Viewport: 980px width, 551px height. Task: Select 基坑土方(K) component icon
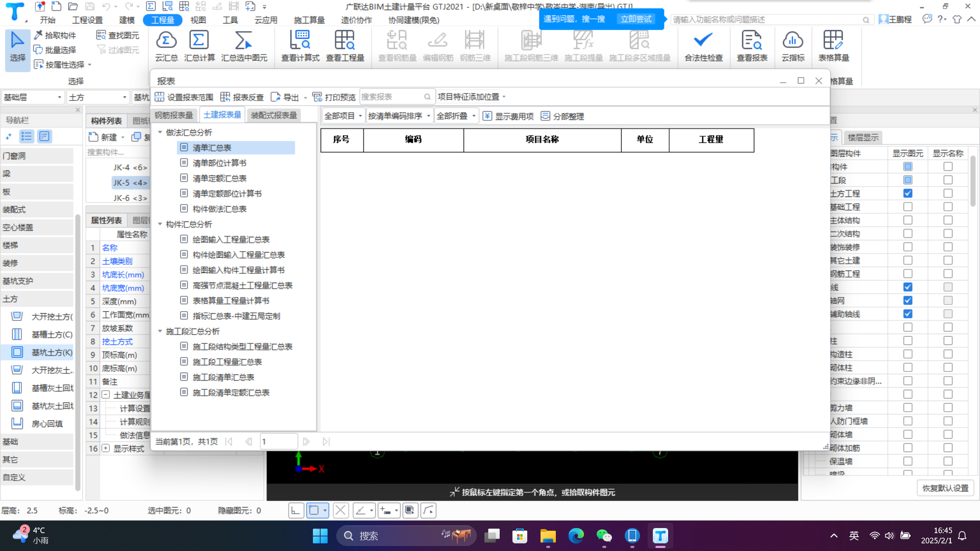pos(17,352)
